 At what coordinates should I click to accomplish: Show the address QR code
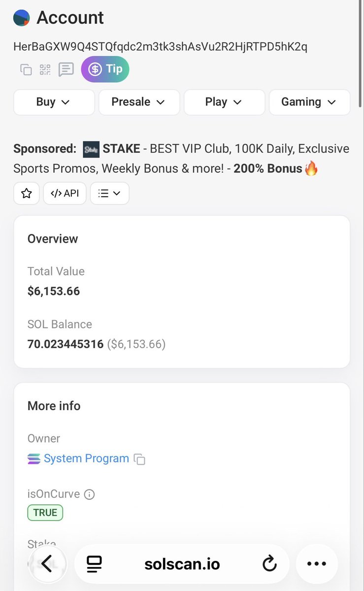[45, 69]
